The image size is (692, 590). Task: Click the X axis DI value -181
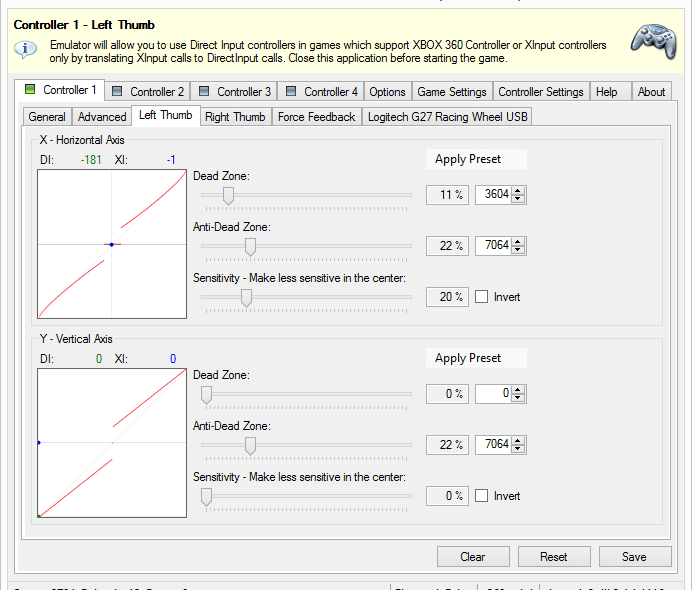click(91, 159)
